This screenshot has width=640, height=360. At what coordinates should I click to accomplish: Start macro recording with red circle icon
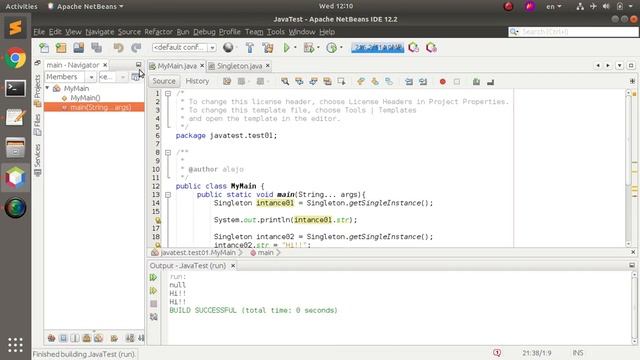(x=442, y=82)
